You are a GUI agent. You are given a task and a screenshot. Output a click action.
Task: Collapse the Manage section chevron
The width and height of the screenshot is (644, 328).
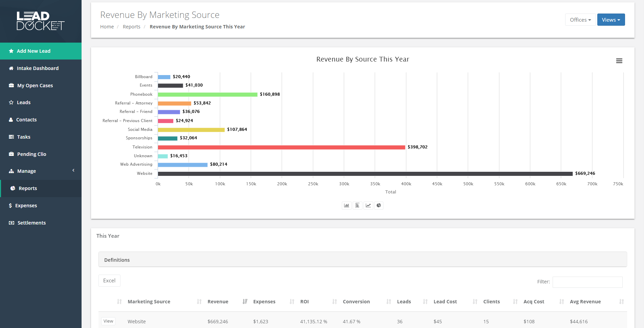pos(73,170)
